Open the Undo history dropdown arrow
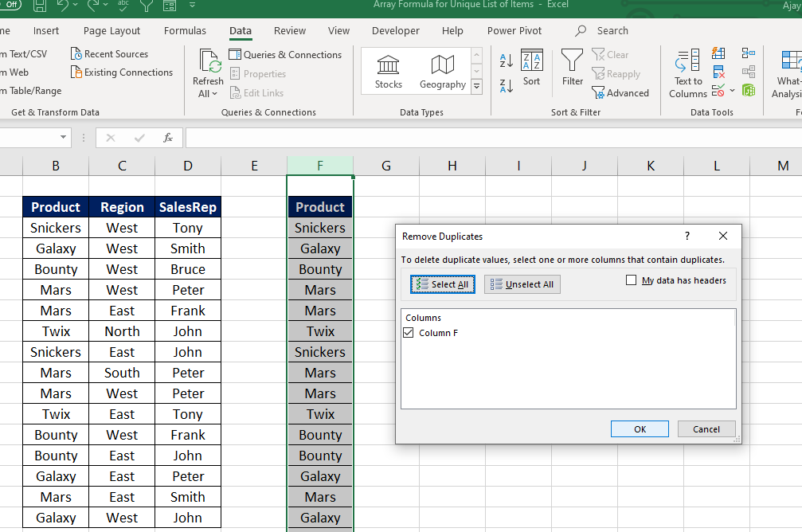This screenshot has width=802, height=532. pos(76,5)
